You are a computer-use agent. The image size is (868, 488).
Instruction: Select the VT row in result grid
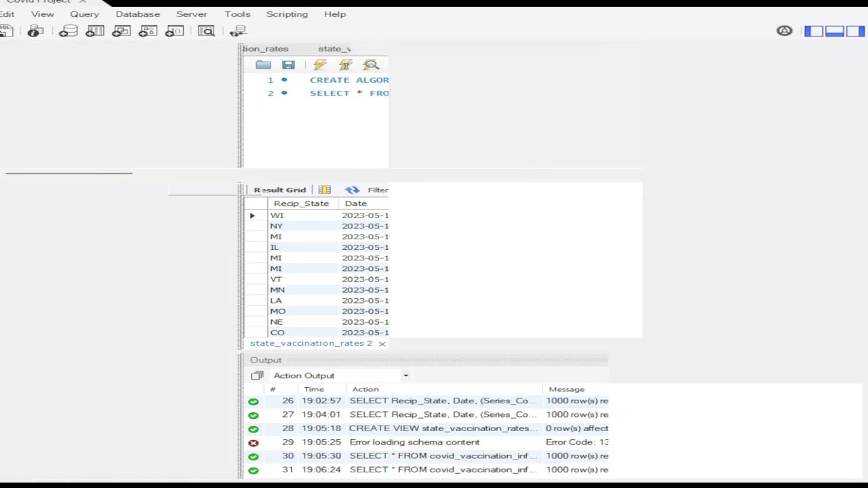(317, 279)
